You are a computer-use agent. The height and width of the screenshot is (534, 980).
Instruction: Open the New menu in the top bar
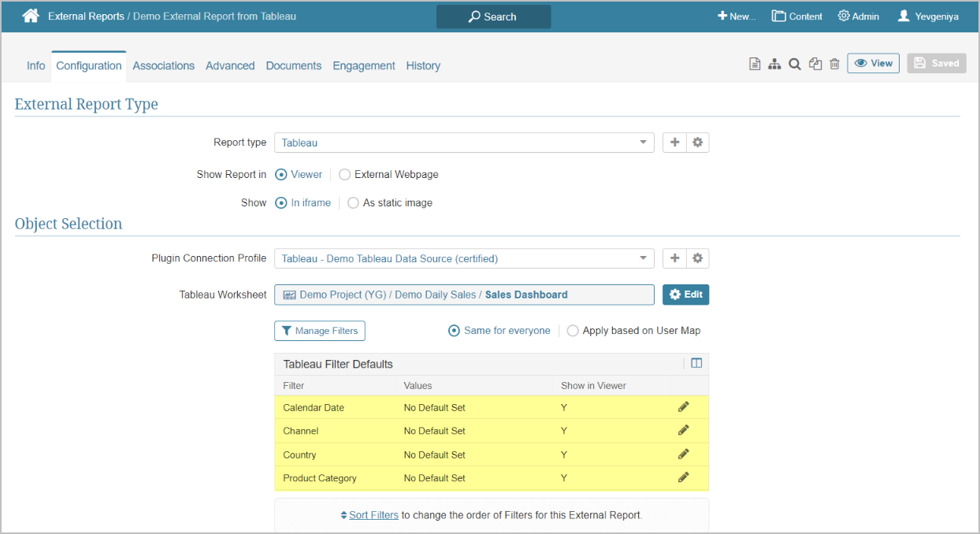[x=736, y=16]
